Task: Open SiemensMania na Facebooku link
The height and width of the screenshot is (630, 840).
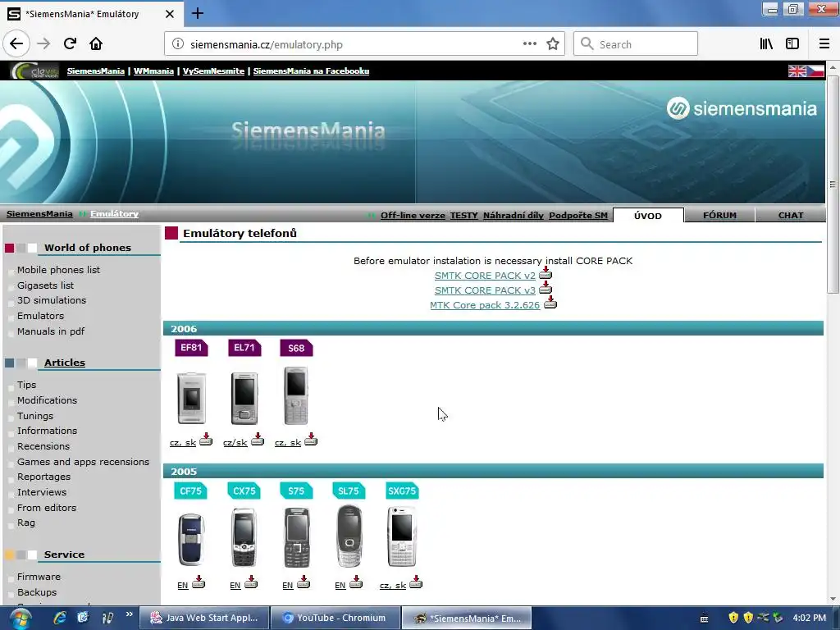Action: pos(311,71)
